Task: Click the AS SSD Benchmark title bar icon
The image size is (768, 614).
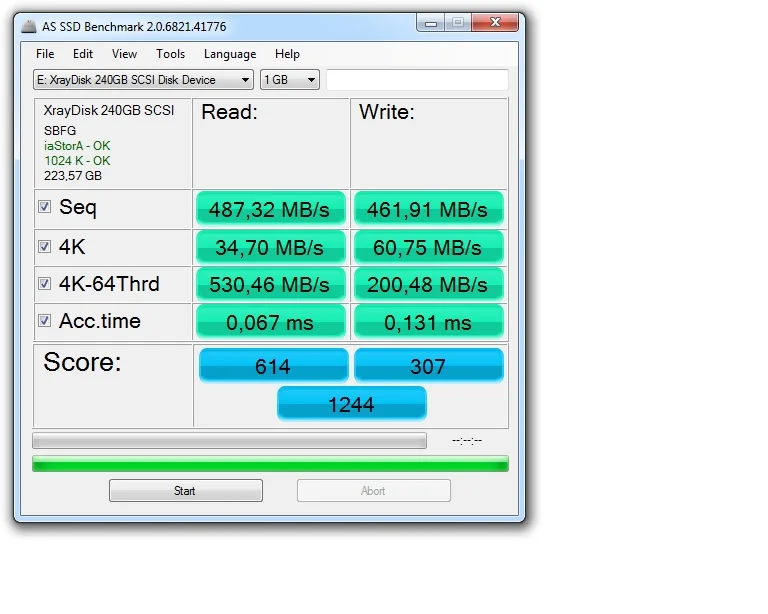Action: pyautogui.click(x=29, y=26)
